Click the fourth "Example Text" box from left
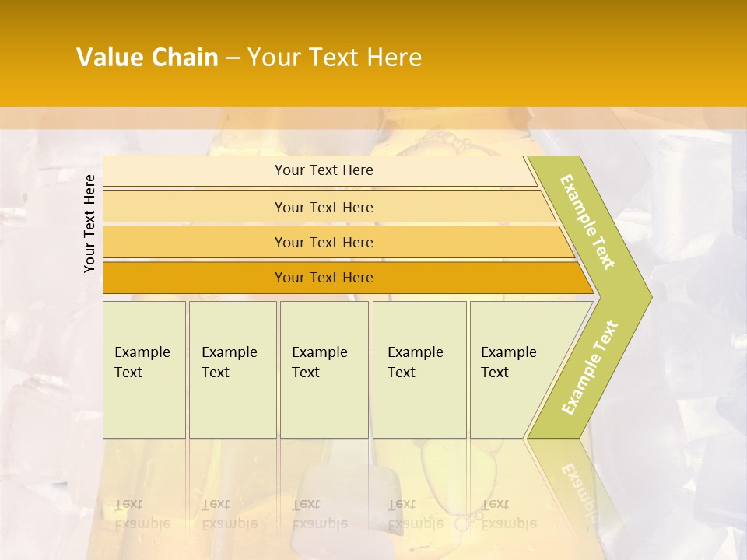Viewport: 747px width, 560px height. (419, 368)
